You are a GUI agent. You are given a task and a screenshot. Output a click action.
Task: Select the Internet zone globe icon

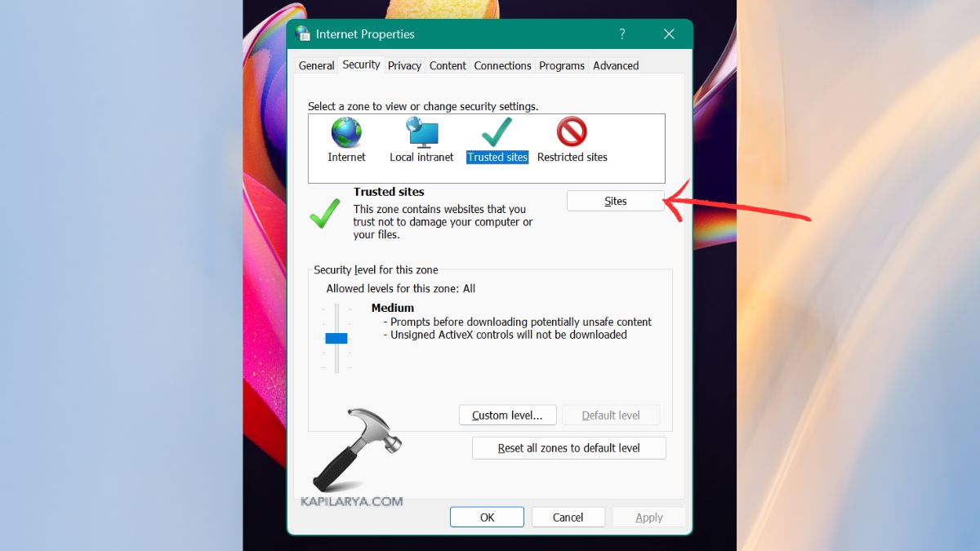coord(346,132)
